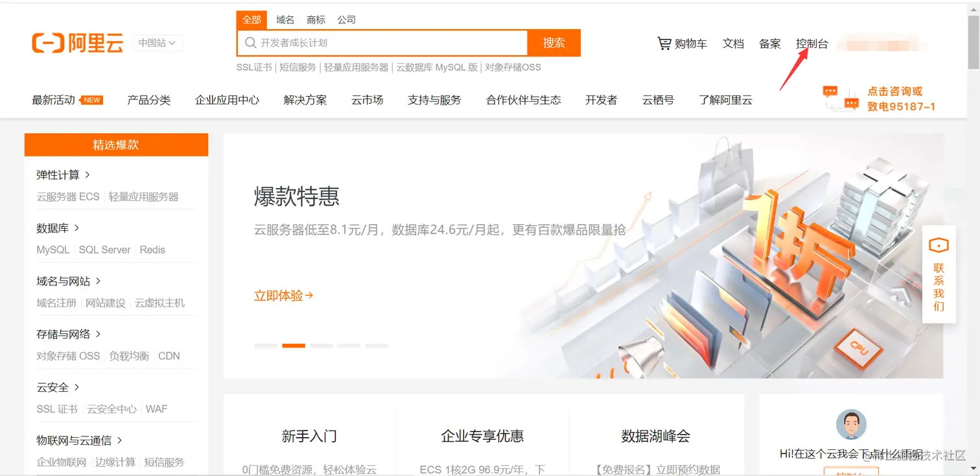Click the SQL Server sidebar link
The width and height of the screenshot is (980, 476).
tap(105, 250)
